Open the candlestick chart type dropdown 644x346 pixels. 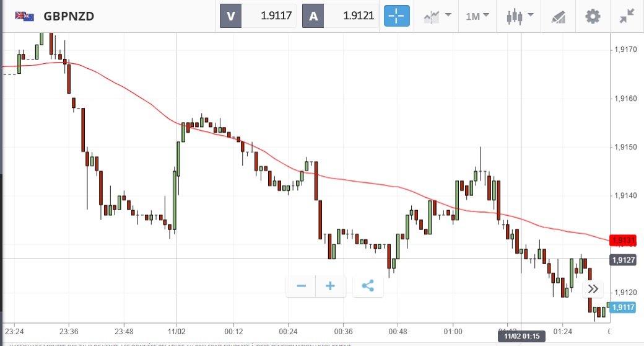[520, 16]
